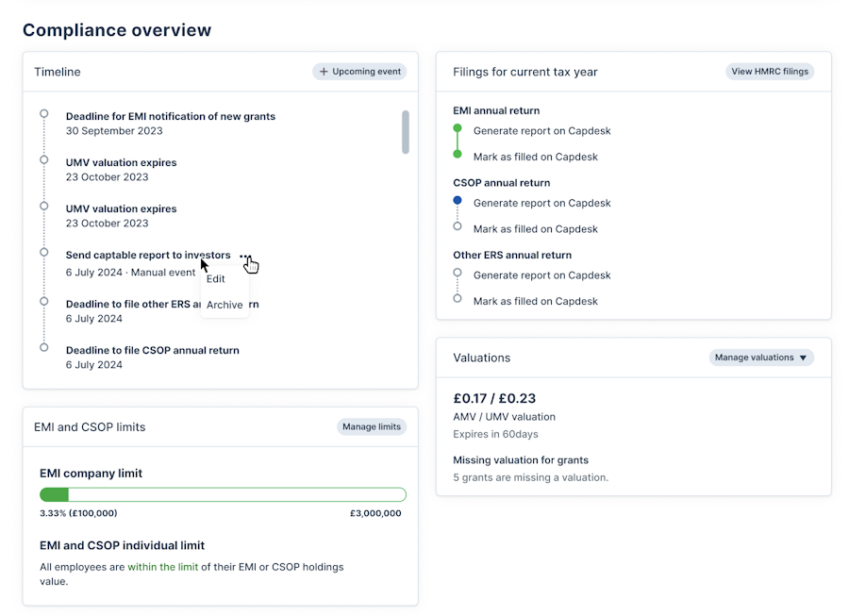Click the EMI company limit progress bar
Screen dimensions: 849x616
click(x=223, y=494)
